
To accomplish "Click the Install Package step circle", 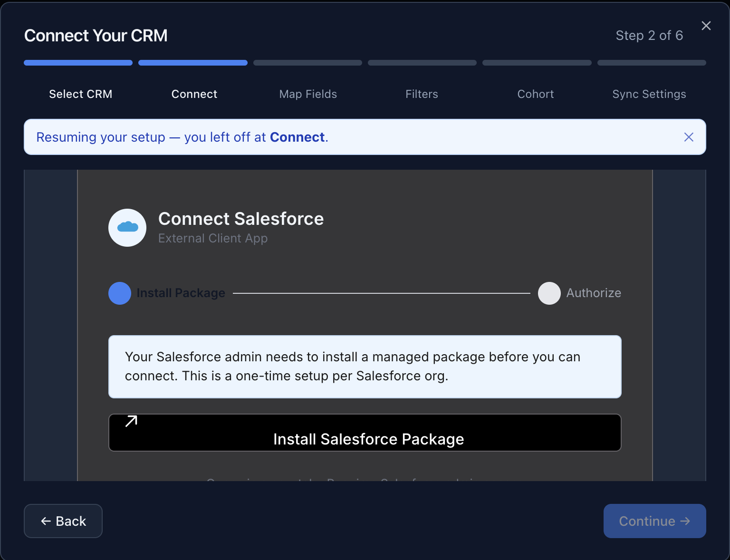I will tap(120, 293).
